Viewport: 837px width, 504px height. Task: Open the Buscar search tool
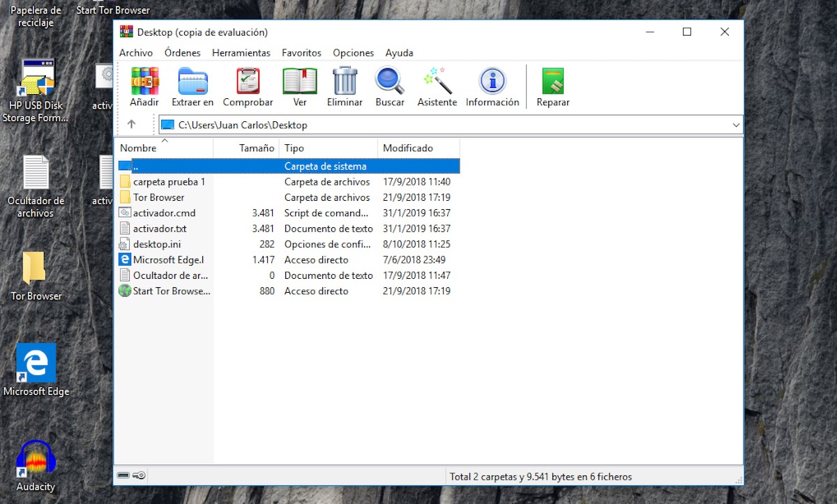[x=389, y=87]
